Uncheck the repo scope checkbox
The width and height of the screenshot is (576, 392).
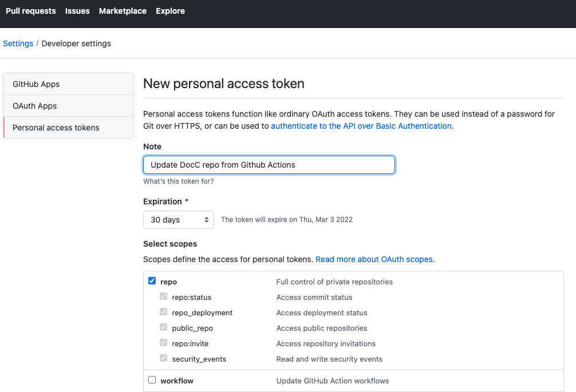(152, 281)
